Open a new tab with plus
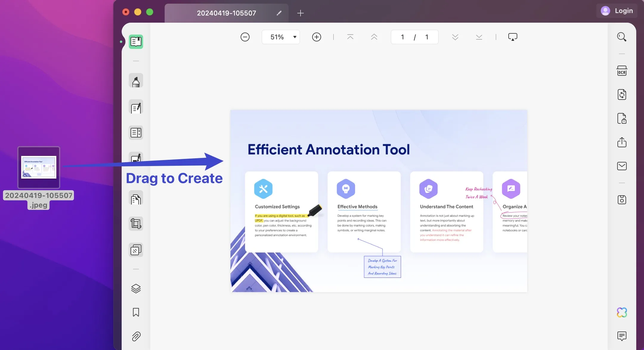644x350 pixels. 301,13
